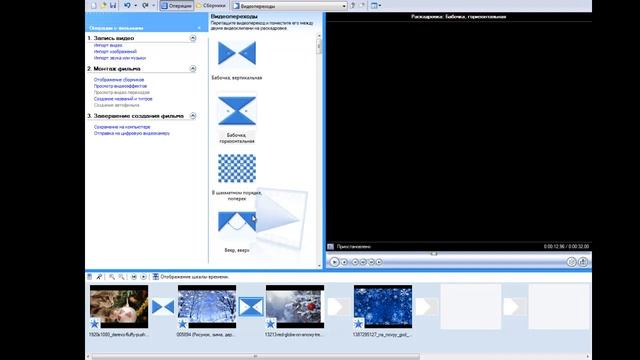Click the empty transition cell after red globe clip

pyautogui.click(x=339, y=307)
